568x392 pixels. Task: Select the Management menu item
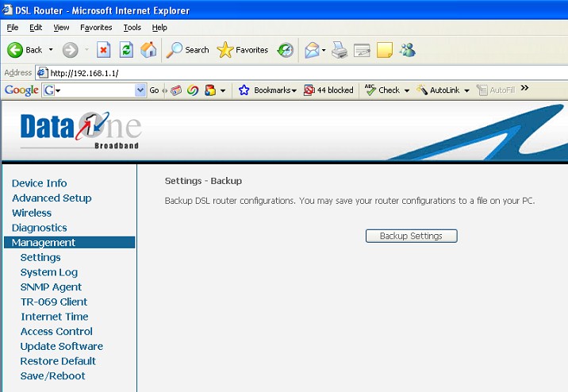(69, 242)
